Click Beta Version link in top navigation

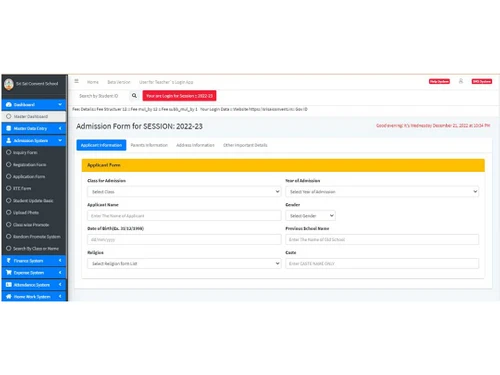click(x=119, y=82)
